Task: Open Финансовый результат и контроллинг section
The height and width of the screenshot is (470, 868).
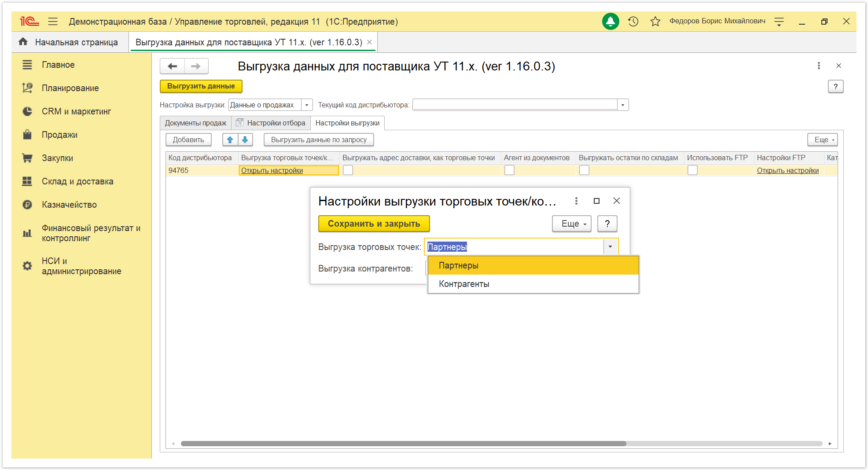Action: 82,233
